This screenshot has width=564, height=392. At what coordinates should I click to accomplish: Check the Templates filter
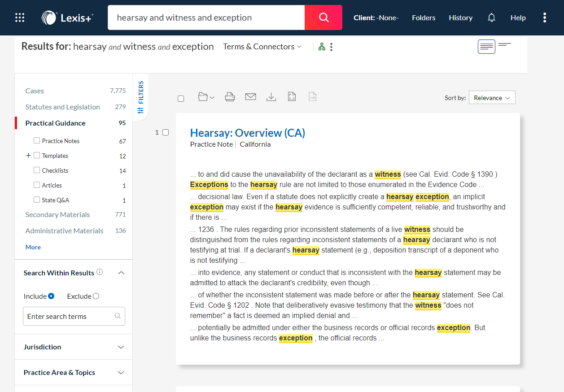[x=37, y=155]
